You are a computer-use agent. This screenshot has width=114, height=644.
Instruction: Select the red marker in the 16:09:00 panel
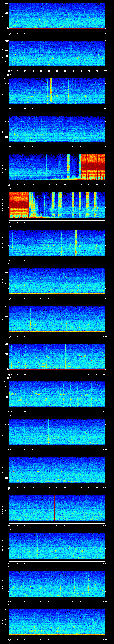(x=81, y=318)
